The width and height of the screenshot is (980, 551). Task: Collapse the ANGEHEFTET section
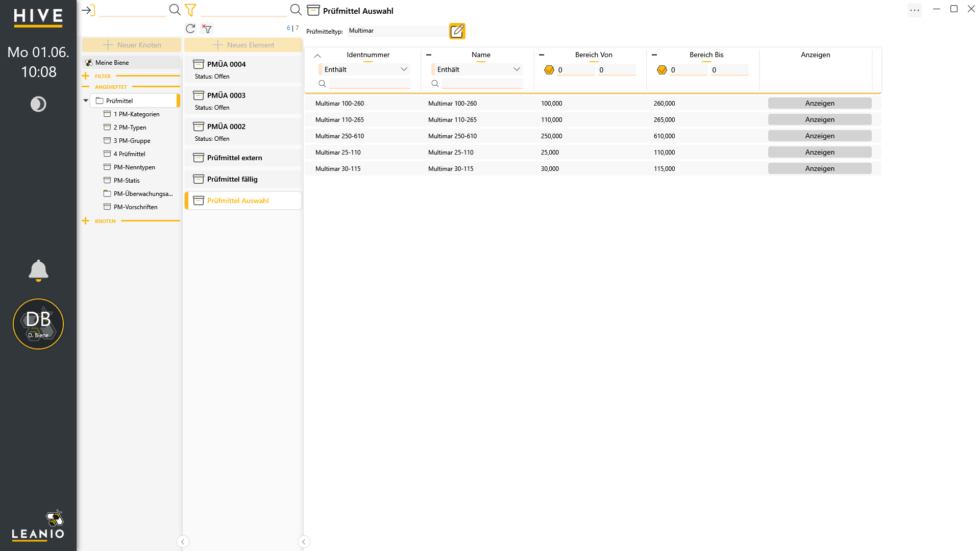(x=86, y=87)
